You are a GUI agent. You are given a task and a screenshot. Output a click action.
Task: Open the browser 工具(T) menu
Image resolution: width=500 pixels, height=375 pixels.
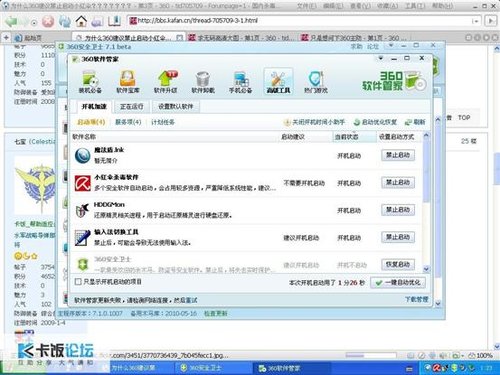415,6
